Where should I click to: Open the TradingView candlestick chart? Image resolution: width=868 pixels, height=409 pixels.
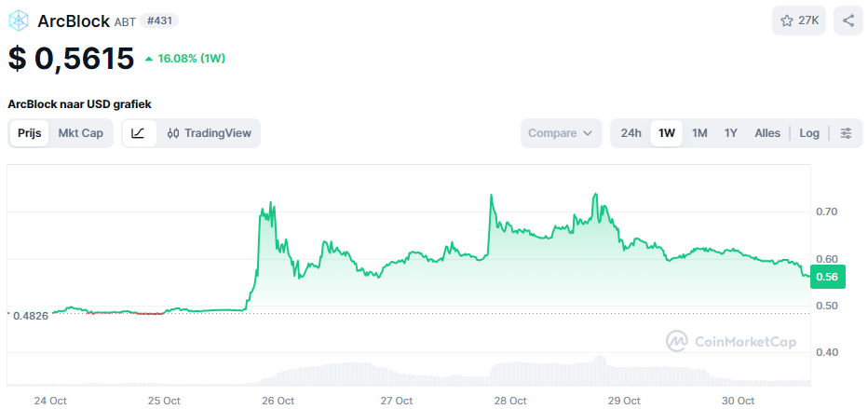210,133
